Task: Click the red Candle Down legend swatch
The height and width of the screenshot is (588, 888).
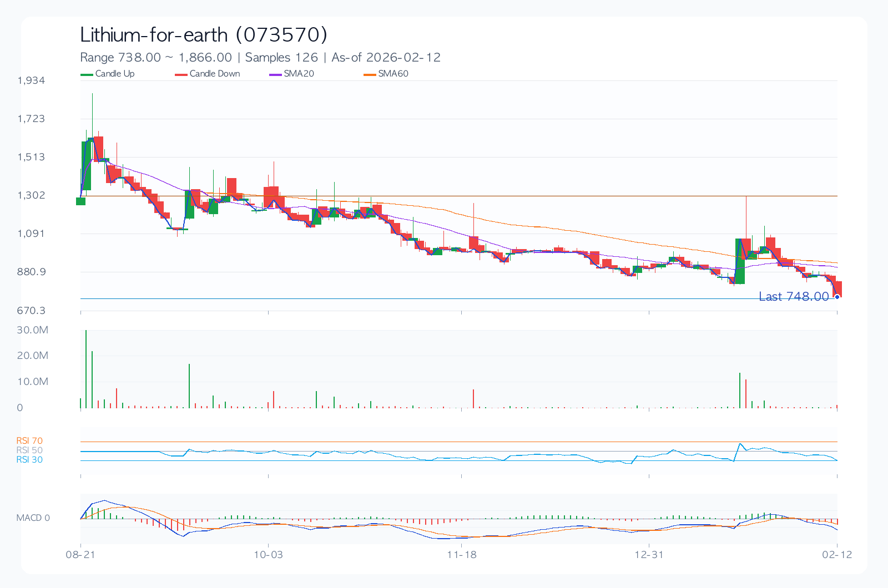Action: [x=181, y=74]
